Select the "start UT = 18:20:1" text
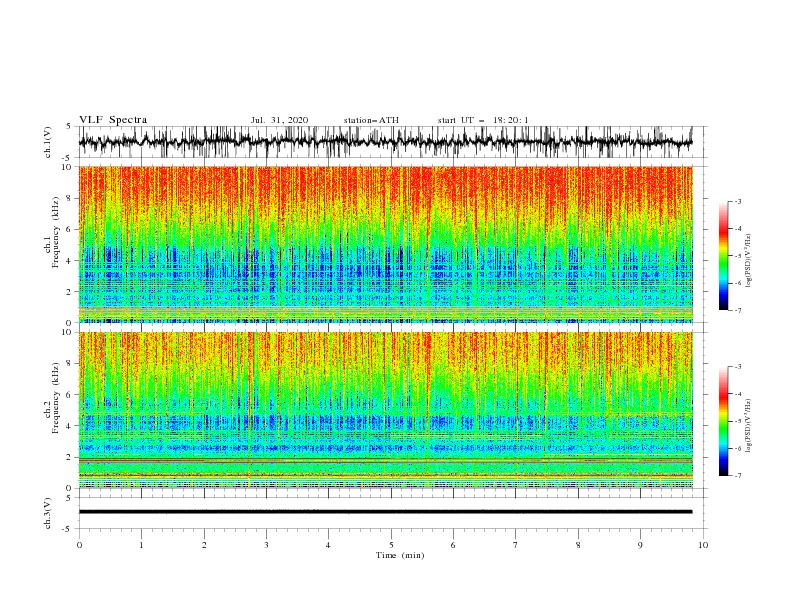 (483, 120)
